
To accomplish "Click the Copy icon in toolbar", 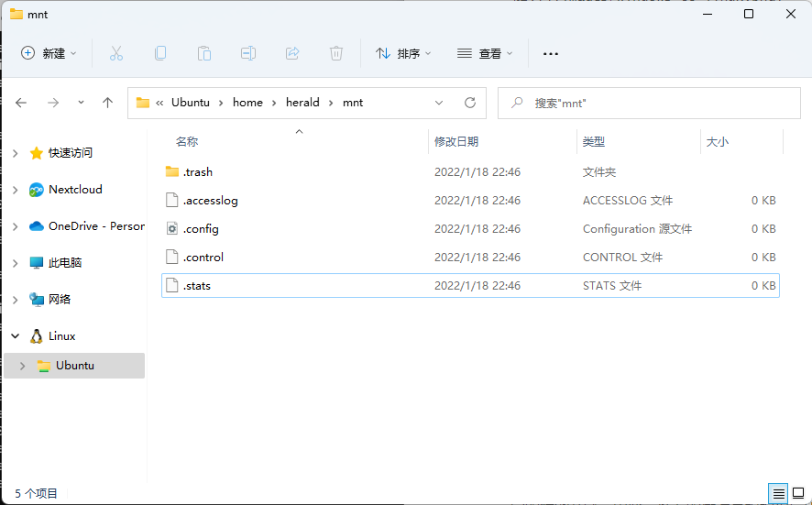I will (x=160, y=53).
